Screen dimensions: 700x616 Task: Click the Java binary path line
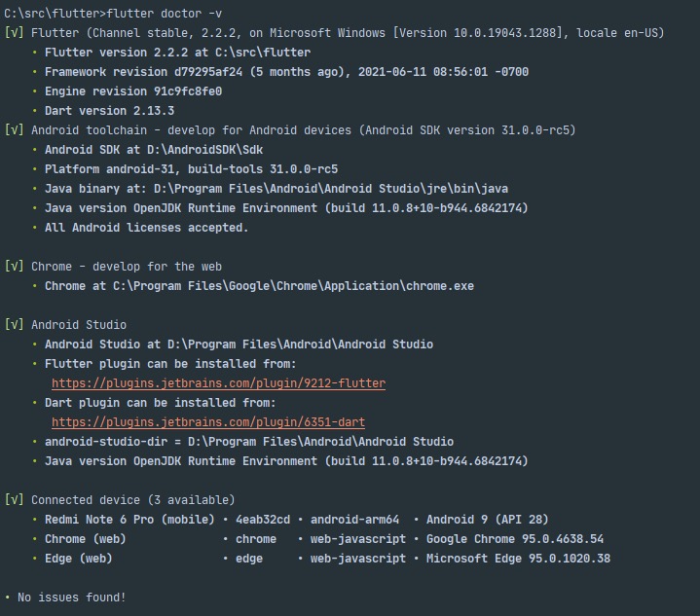click(276, 189)
